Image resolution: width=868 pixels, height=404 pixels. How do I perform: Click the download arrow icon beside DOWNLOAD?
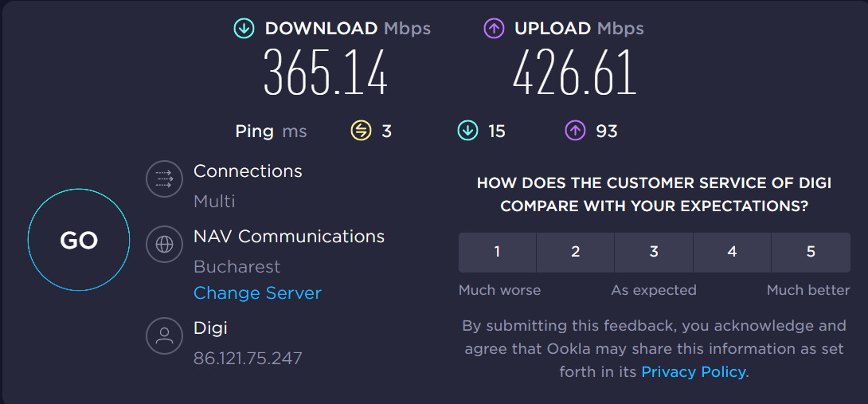(244, 28)
